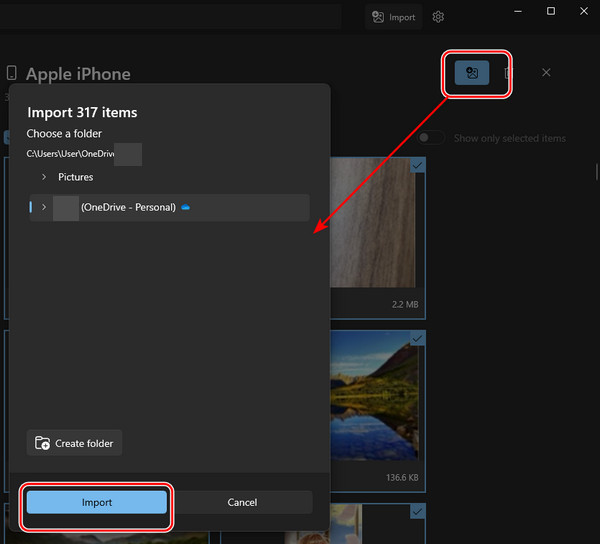Maximize the Photos app window
The image size is (600, 544).
[x=551, y=11]
